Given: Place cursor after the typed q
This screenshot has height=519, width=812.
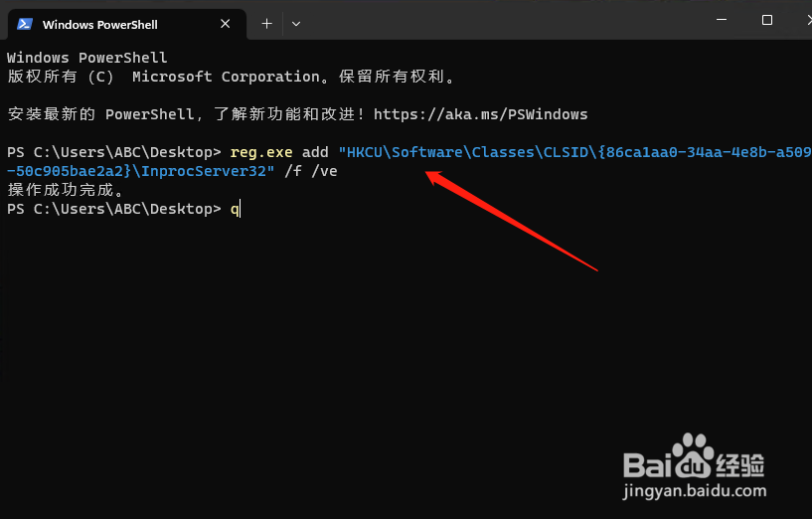Looking at the screenshot, I should (241, 209).
